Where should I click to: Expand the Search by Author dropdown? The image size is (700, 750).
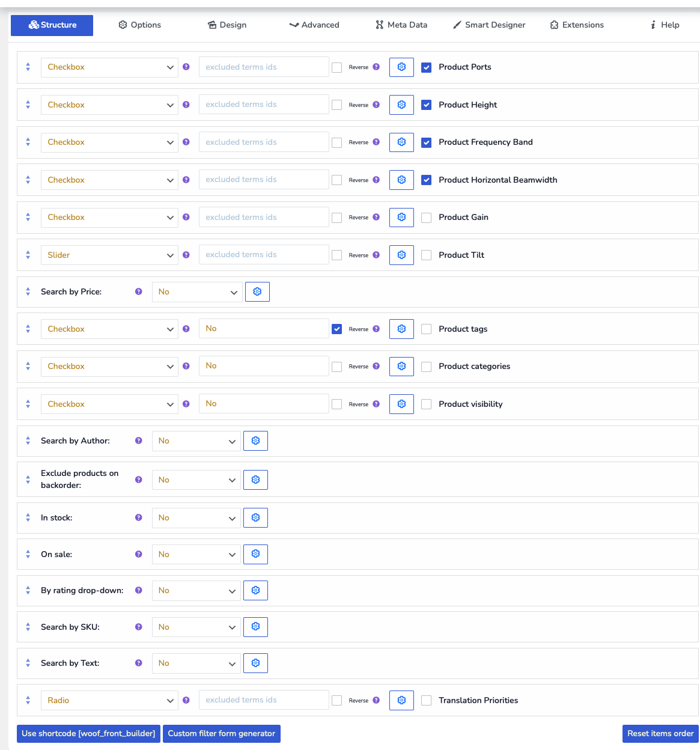(x=196, y=441)
